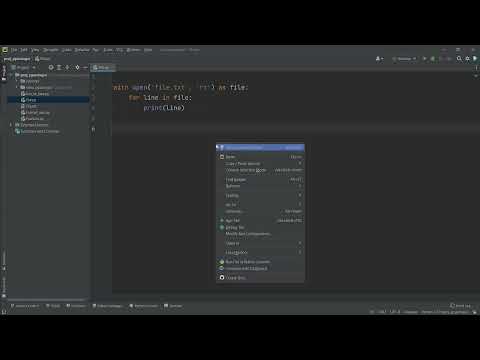480x360 pixels.
Task: Choose Modify Run Configuration... in context menu
Action: [x=260, y=234]
